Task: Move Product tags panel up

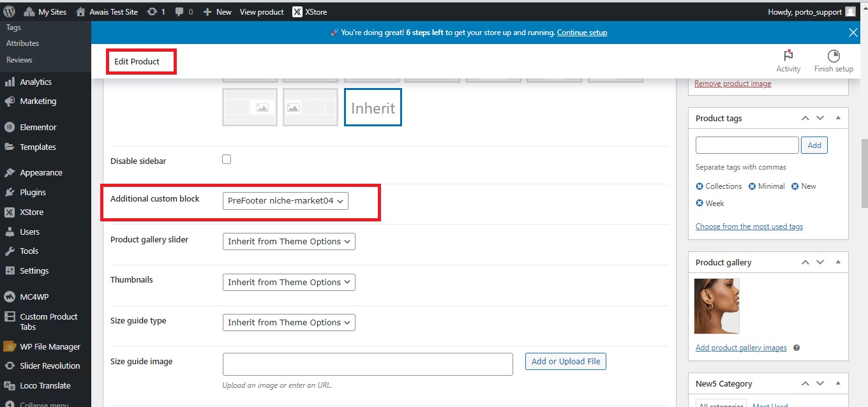Action: (x=805, y=118)
